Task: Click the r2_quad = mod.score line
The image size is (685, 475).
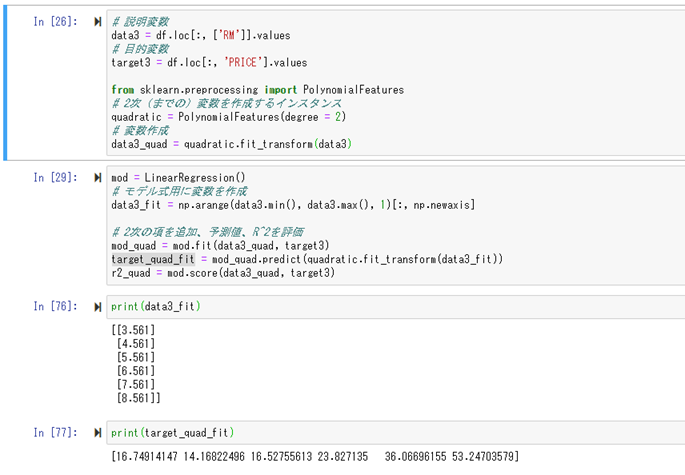Action: 223,273
